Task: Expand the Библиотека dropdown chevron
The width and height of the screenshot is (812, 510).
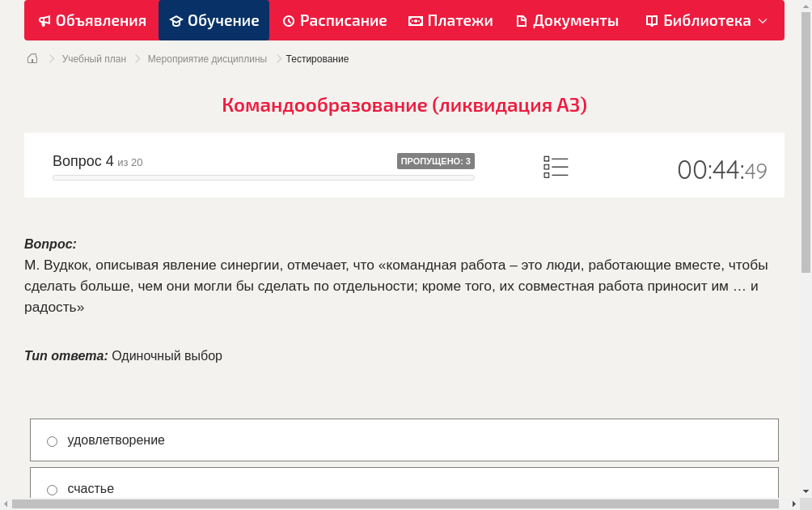Action: click(x=763, y=20)
